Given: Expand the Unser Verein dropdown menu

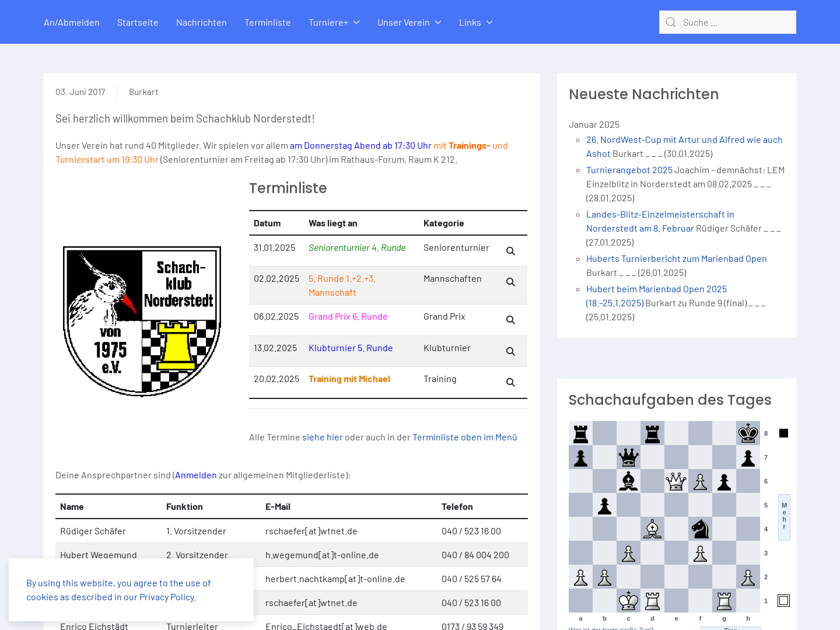Looking at the screenshot, I should click(409, 22).
